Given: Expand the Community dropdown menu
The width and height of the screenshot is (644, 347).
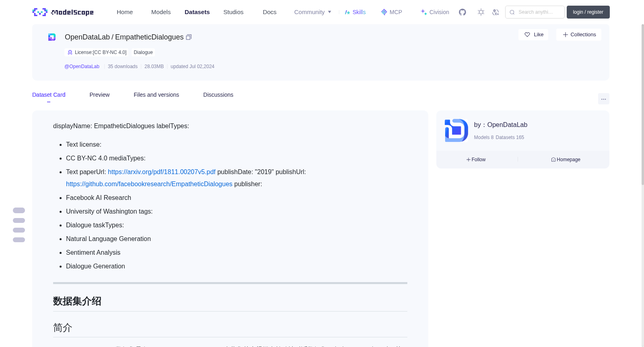Looking at the screenshot, I should (313, 12).
